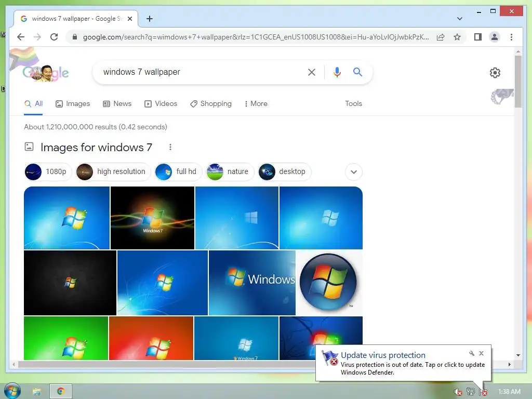
Task: View site security lock info
Action: point(75,37)
